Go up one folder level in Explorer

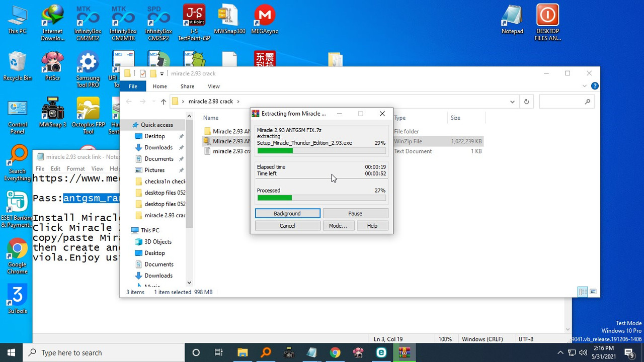163,102
